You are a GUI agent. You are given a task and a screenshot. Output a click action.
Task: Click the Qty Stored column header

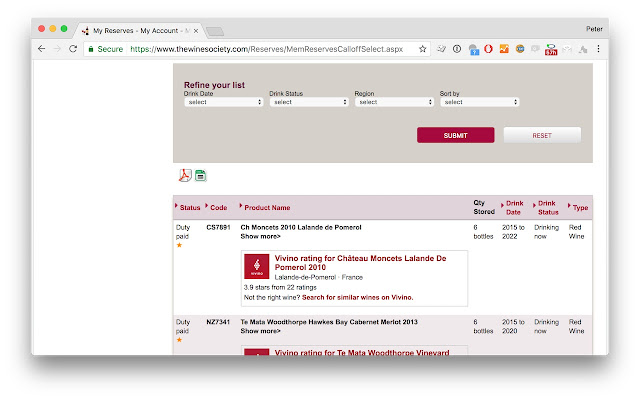(x=484, y=207)
